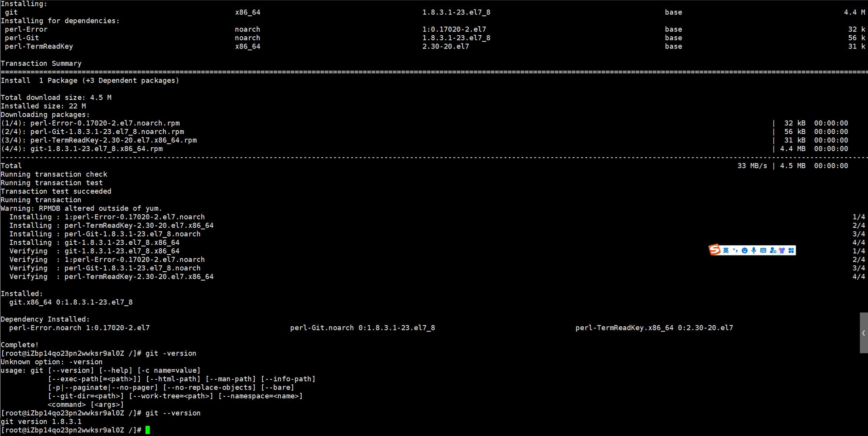The image size is (868, 436).
Task: Open the skin shop shirt icon
Action: click(782, 250)
